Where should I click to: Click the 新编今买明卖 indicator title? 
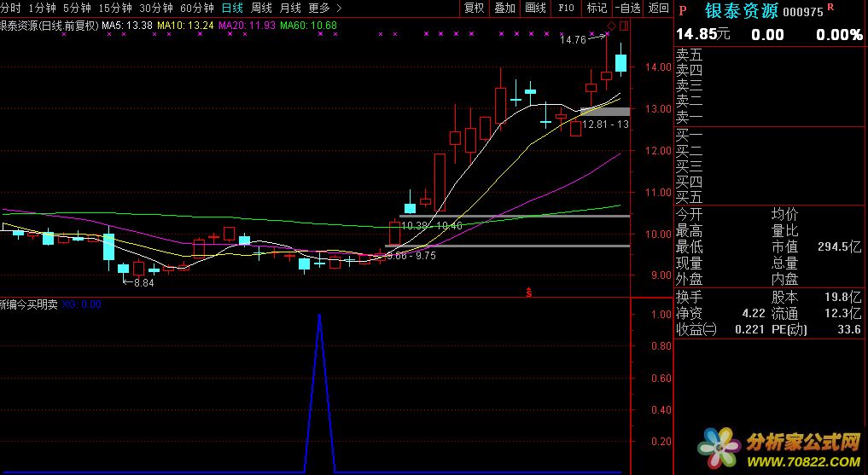coord(29,304)
